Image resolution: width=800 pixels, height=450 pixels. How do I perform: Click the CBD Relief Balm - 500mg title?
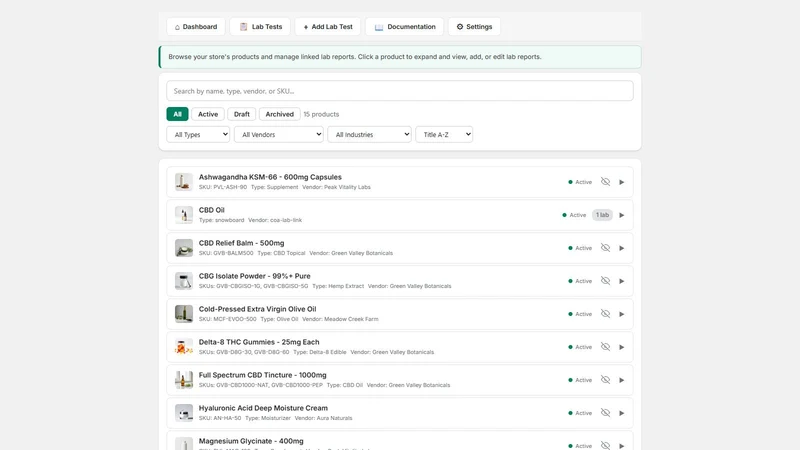tap(241, 243)
